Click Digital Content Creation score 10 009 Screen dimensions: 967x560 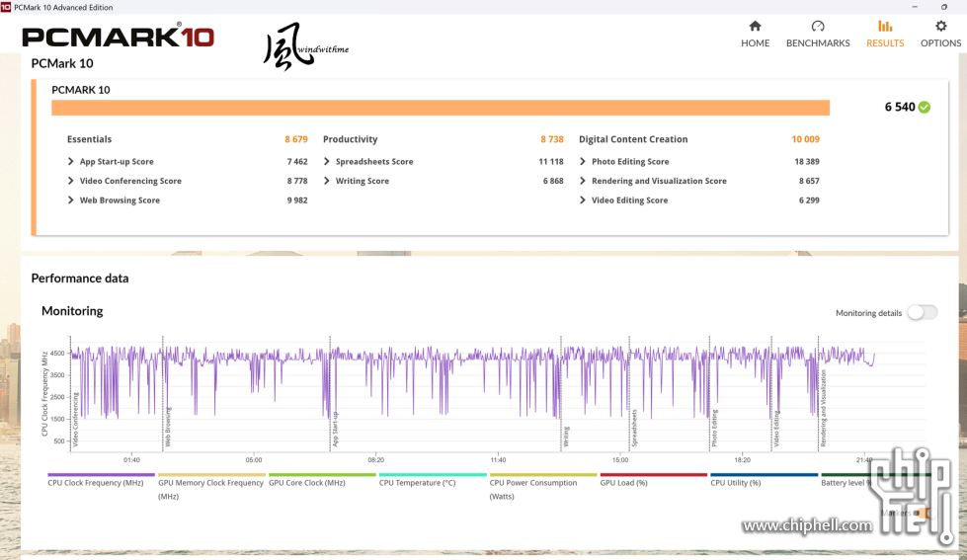[x=805, y=139]
